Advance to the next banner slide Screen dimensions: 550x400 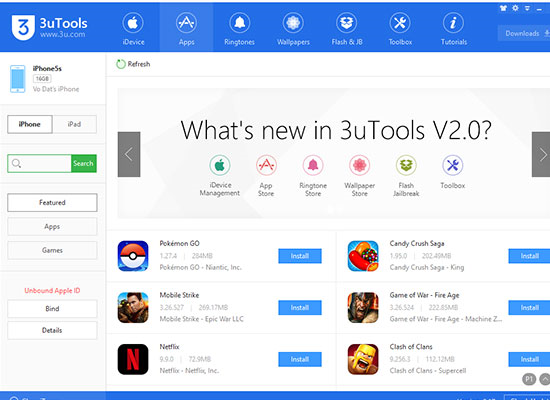pos(541,154)
